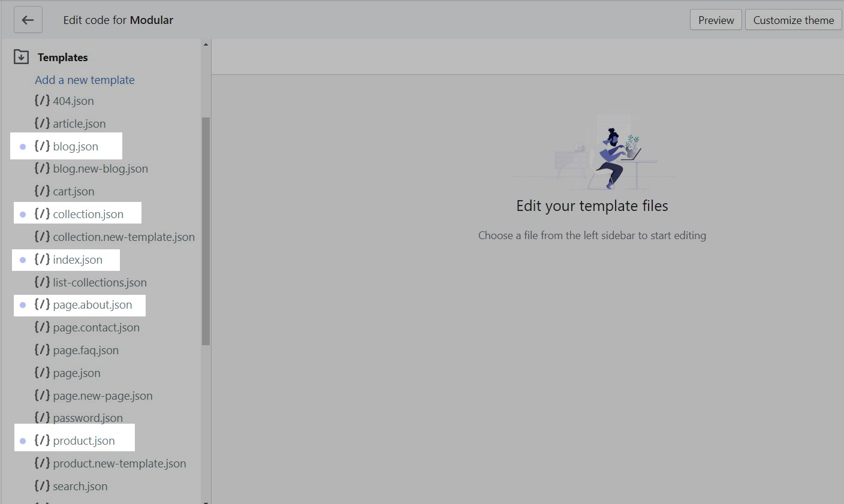
Task: Click the code icon beside index.json
Action: pyautogui.click(x=42, y=259)
